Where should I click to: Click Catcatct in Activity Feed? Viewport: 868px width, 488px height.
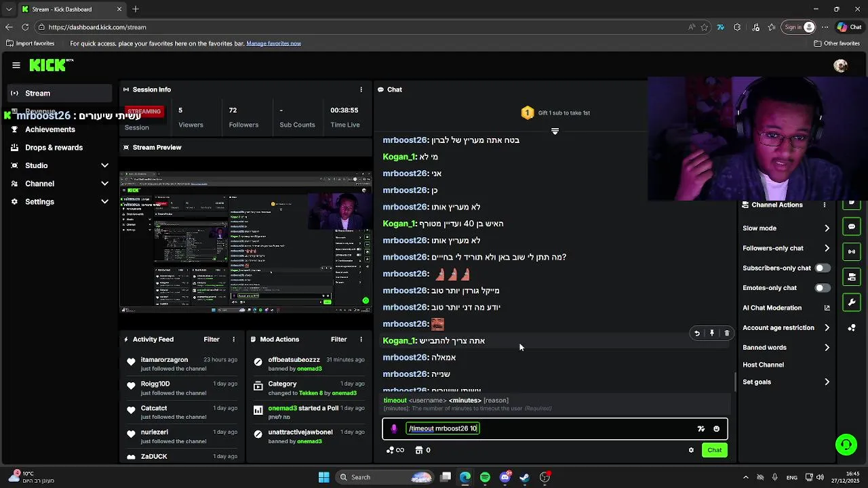click(x=154, y=408)
